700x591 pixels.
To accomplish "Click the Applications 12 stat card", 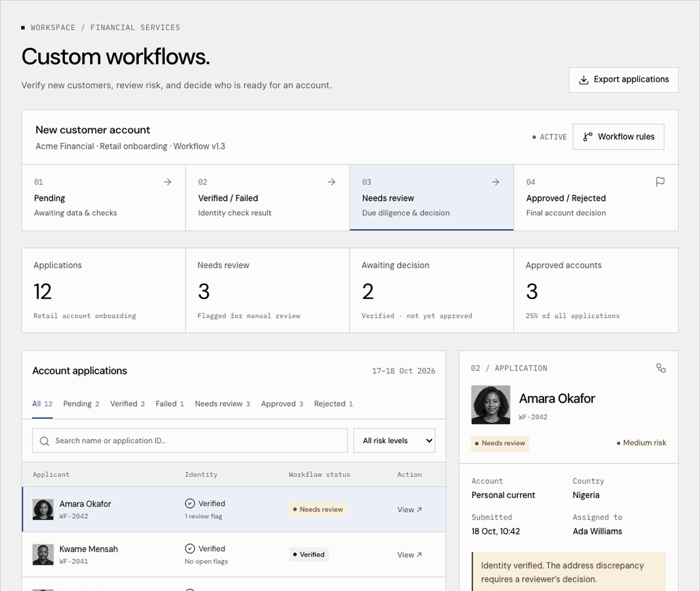I will (103, 291).
